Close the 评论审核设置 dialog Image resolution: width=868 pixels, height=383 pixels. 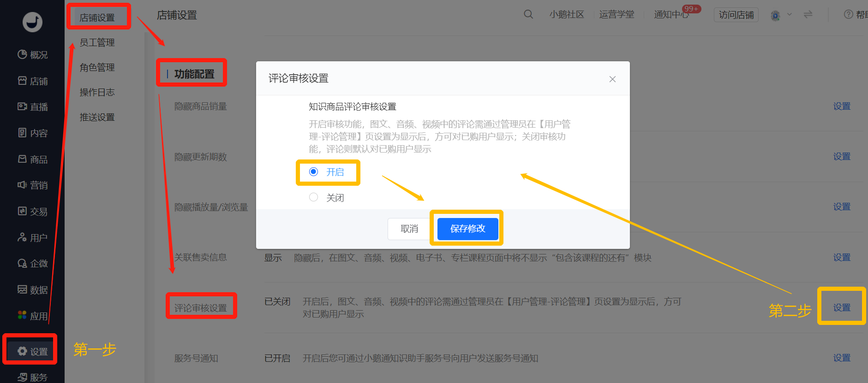[x=612, y=79]
